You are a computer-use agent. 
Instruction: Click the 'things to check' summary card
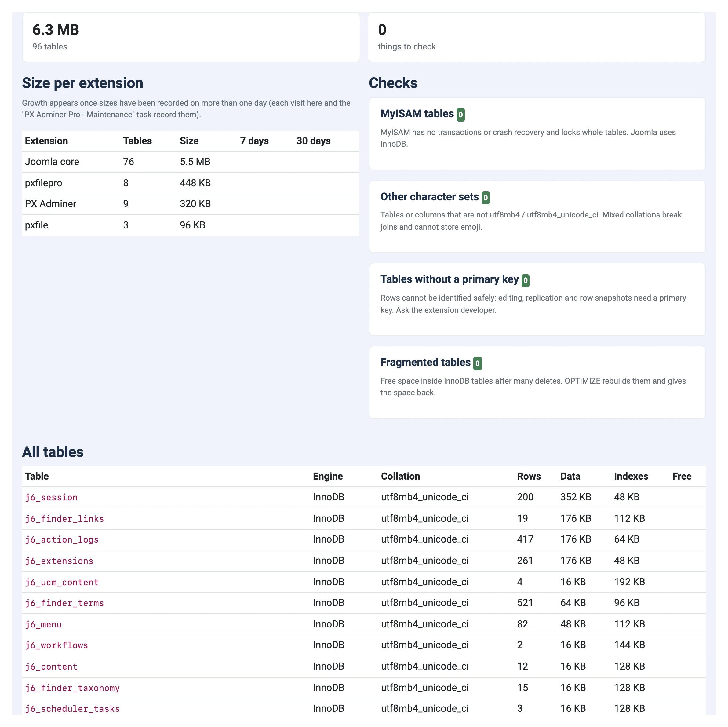click(x=537, y=37)
